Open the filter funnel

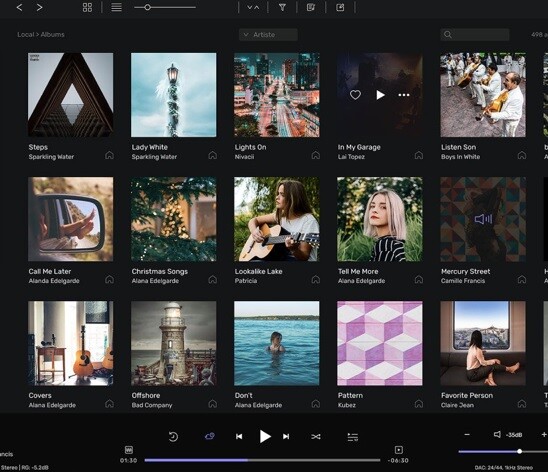(282, 7)
